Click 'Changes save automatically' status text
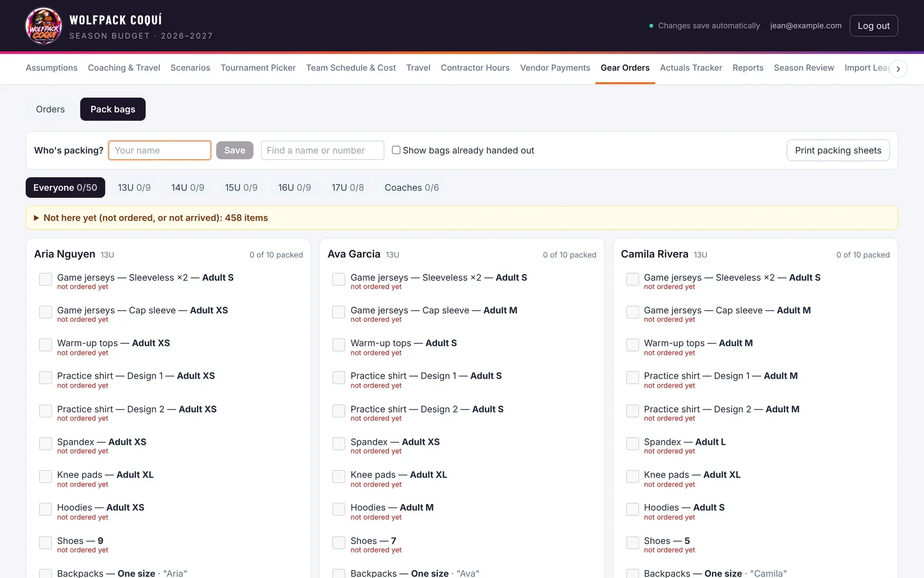The height and width of the screenshot is (578, 924). point(709,26)
